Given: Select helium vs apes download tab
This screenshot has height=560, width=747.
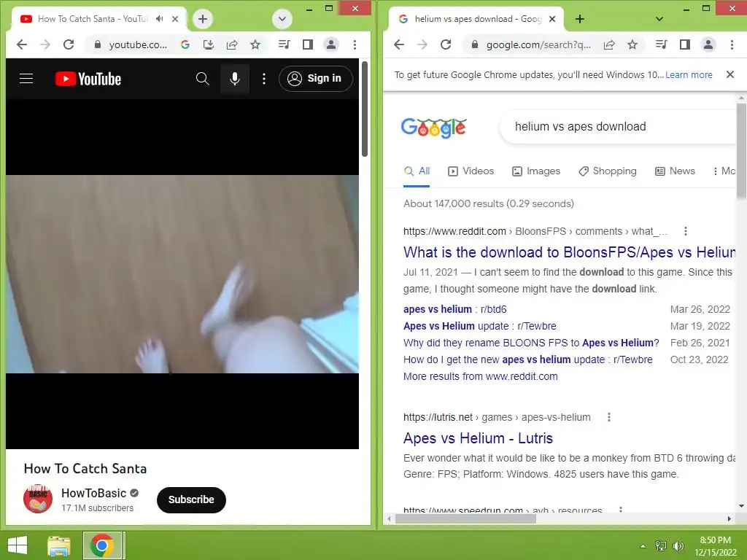Looking at the screenshot, I should (476, 18).
